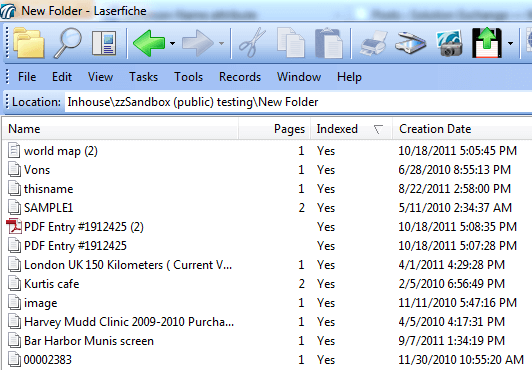Open the import button dropdown arrow
The image size is (532, 370).
point(510,43)
